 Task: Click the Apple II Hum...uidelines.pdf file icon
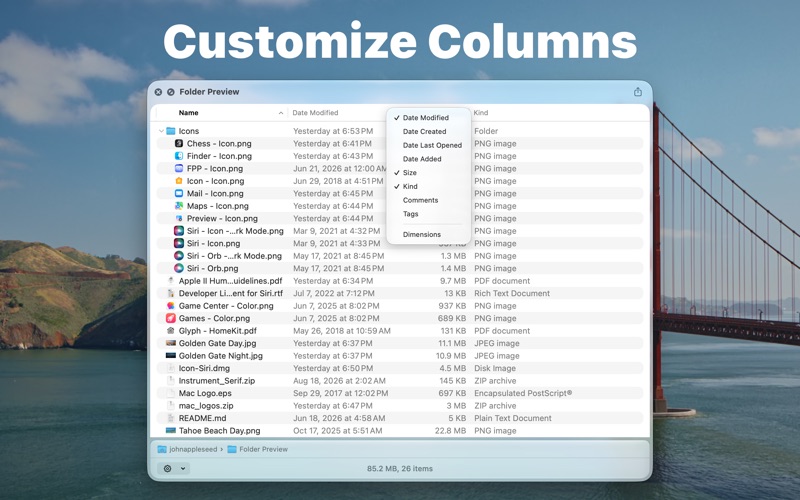pyautogui.click(x=170, y=281)
